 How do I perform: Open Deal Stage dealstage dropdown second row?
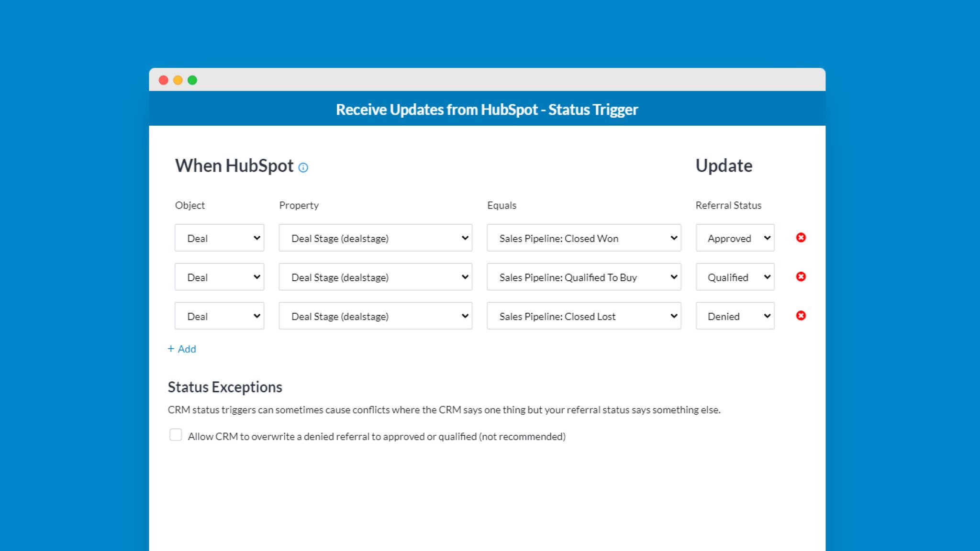point(376,276)
